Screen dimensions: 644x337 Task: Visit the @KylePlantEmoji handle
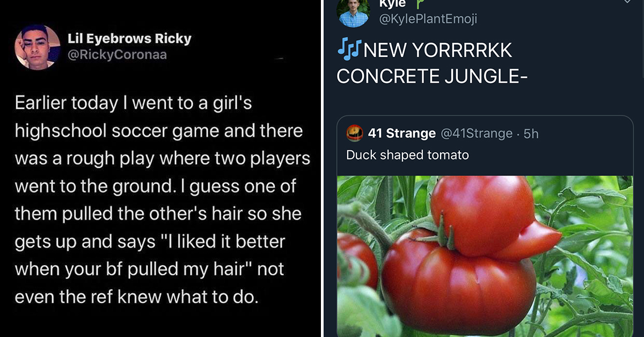[x=428, y=19]
